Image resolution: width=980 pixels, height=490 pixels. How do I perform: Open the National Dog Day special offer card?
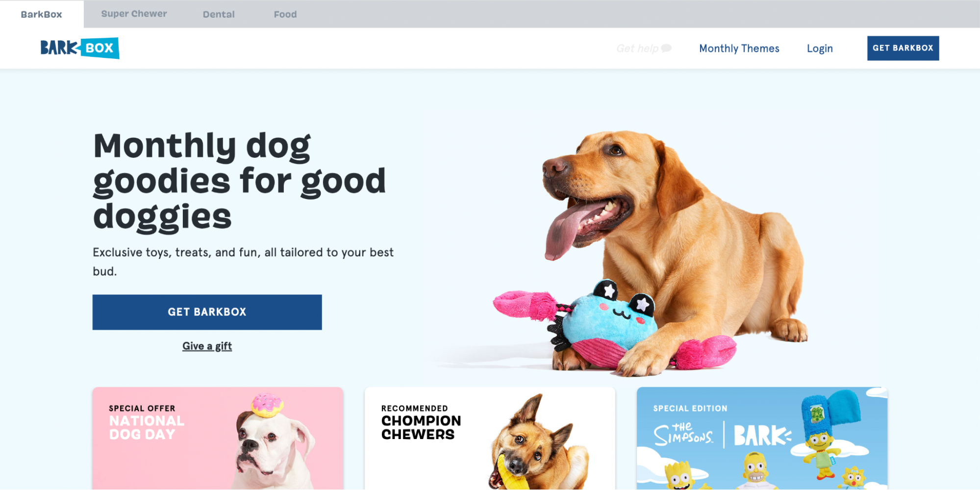tap(218, 438)
